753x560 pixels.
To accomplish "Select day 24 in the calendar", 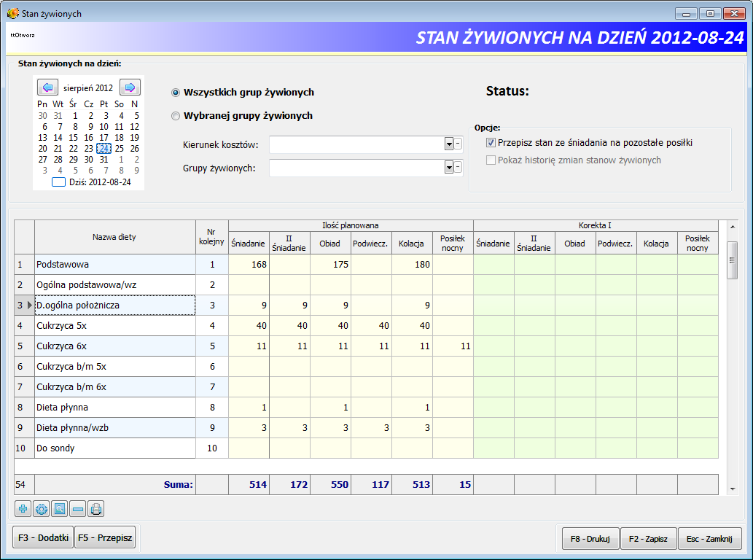I will (104, 149).
